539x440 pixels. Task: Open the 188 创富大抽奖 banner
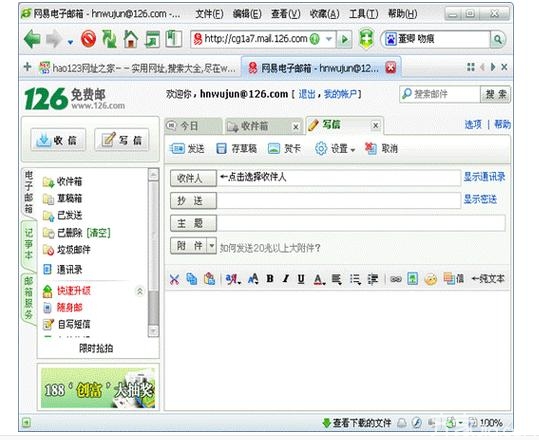point(98,388)
